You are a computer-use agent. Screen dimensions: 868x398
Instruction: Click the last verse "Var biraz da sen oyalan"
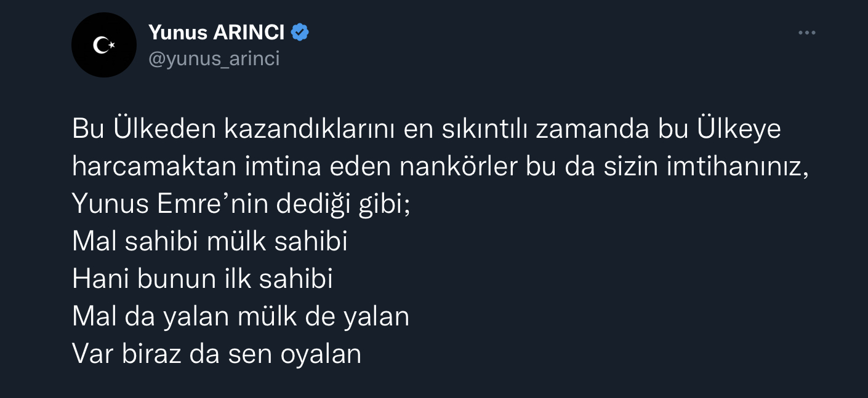tap(217, 354)
